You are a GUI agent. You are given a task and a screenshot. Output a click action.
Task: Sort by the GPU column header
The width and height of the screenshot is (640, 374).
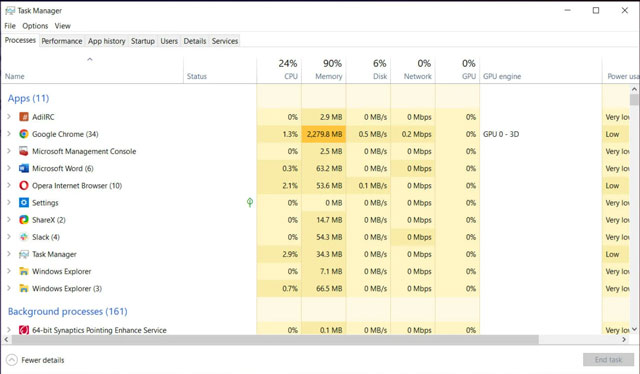tap(458, 69)
